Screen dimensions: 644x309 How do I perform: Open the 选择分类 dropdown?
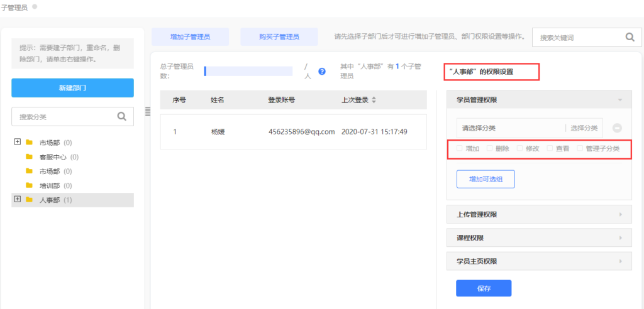pos(584,128)
